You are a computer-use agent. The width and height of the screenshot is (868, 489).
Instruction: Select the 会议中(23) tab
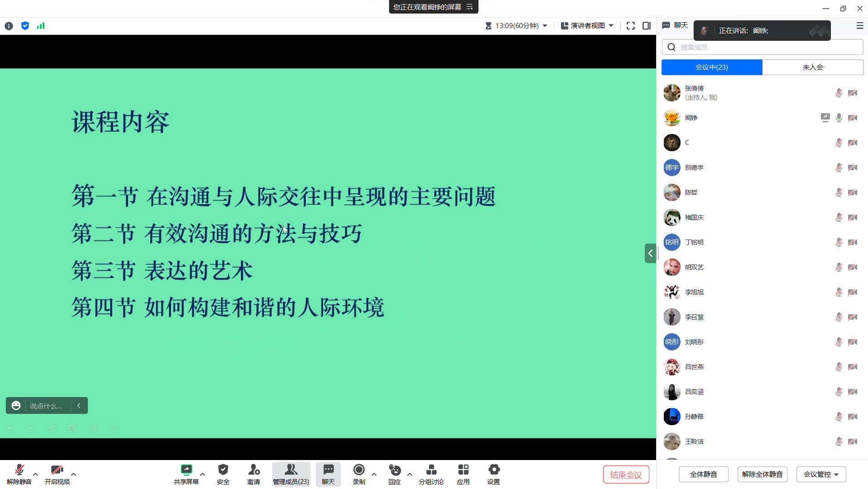(712, 67)
